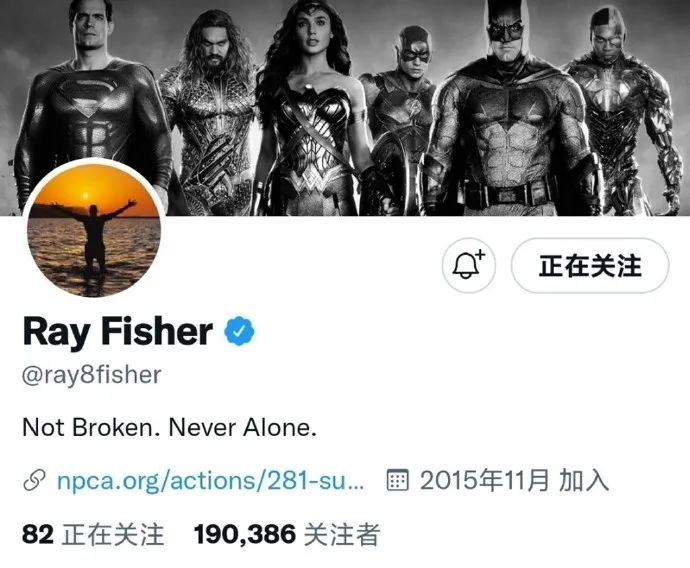Viewport: 690px width, 568px height.
Task: Click the @ray8fisher handle text
Action: coord(92,375)
